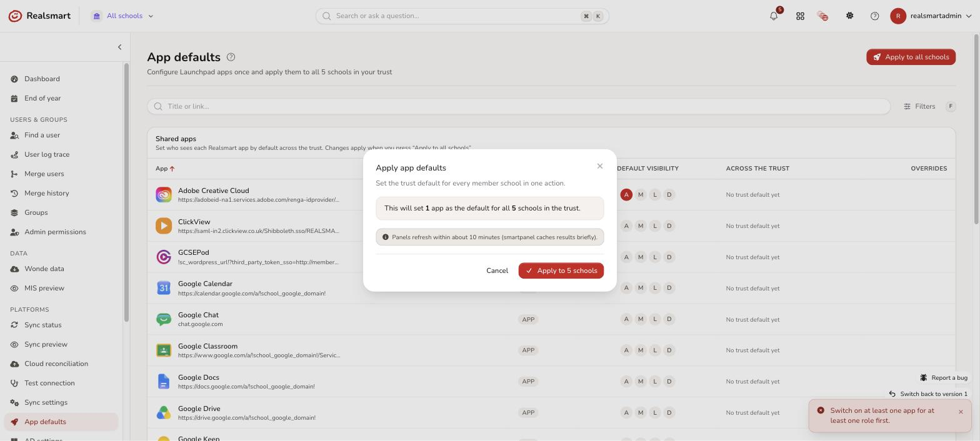The image size is (980, 441).
Task: Toggle the M role for Adobe Creative Cloud
Action: [x=641, y=195]
